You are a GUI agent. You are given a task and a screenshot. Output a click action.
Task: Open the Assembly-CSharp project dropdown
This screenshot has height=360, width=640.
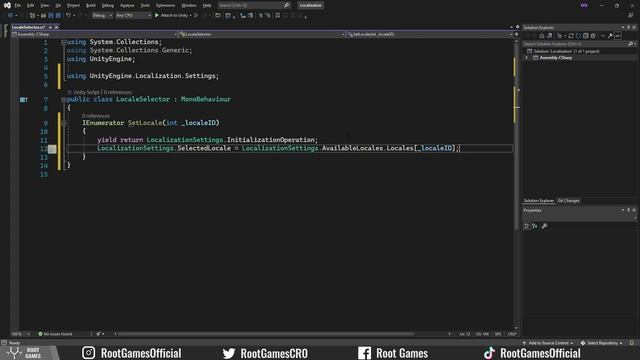[x=94, y=34]
